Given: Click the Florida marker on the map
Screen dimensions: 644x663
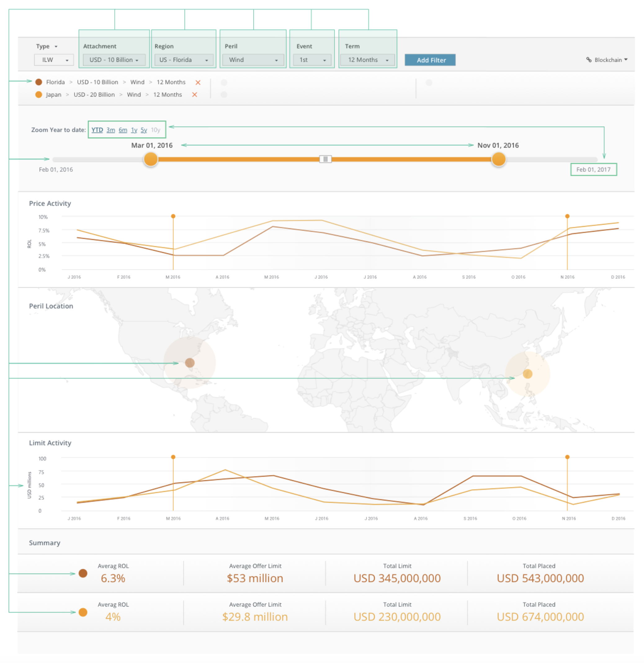Looking at the screenshot, I should (190, 363).
